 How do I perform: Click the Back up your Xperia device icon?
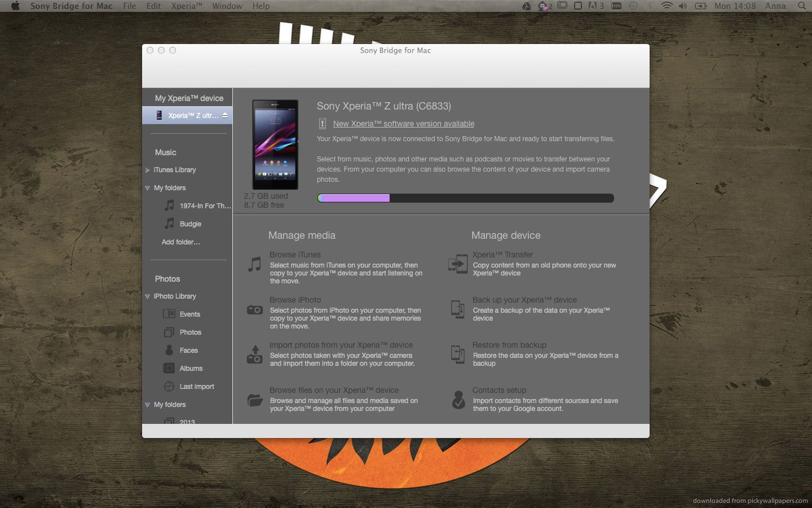457,309
